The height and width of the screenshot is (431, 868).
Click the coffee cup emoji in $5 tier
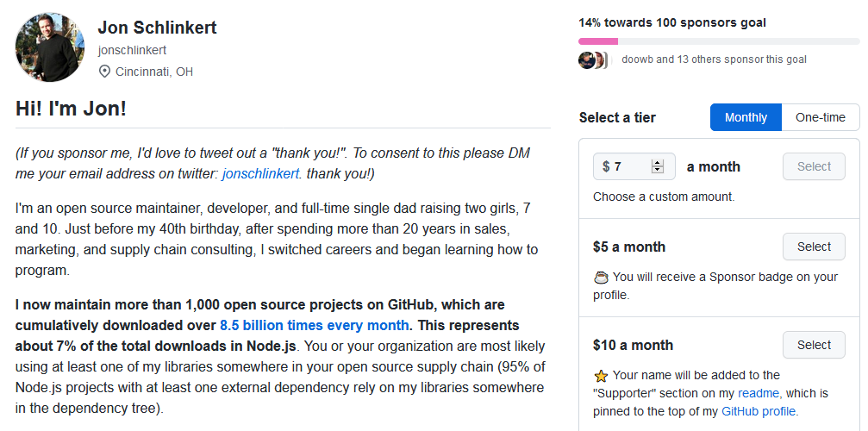[x=601, y=278]
